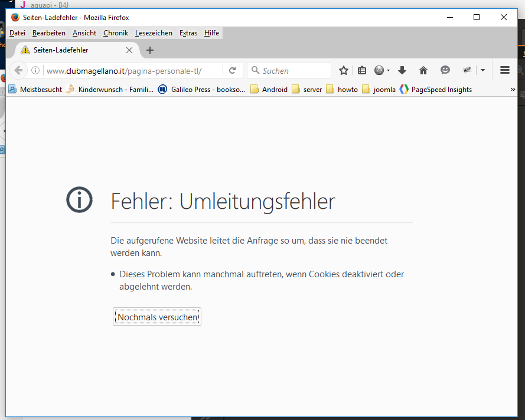Open the Chronik menu
This screenshot has height=420, width=525.
[x=116, y=33]
